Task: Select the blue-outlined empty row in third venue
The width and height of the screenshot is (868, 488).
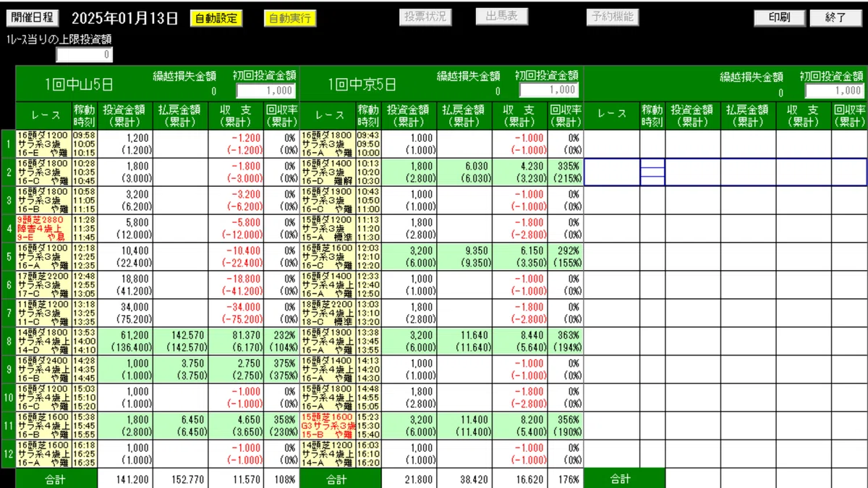Action: pos(726,172)
